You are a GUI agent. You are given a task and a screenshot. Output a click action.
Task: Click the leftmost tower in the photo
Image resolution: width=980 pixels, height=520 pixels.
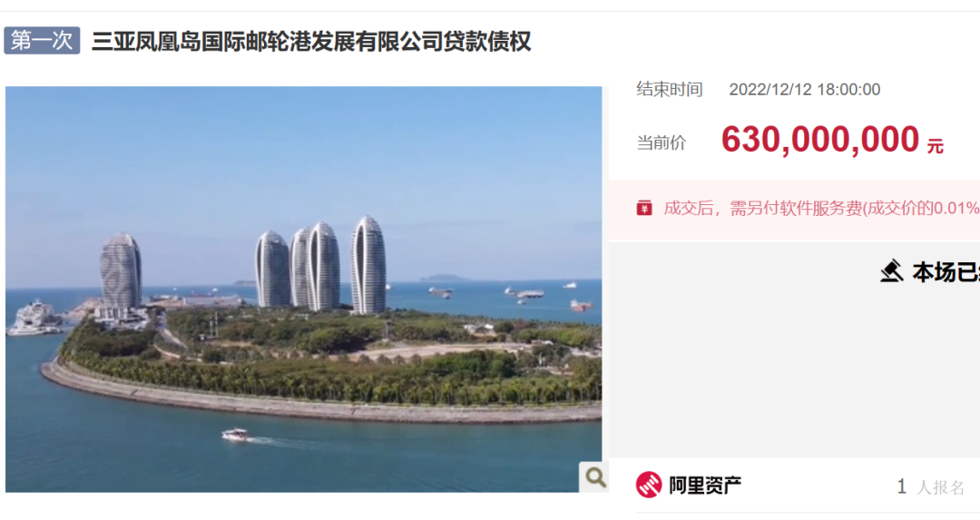click(x=121, y=270)
